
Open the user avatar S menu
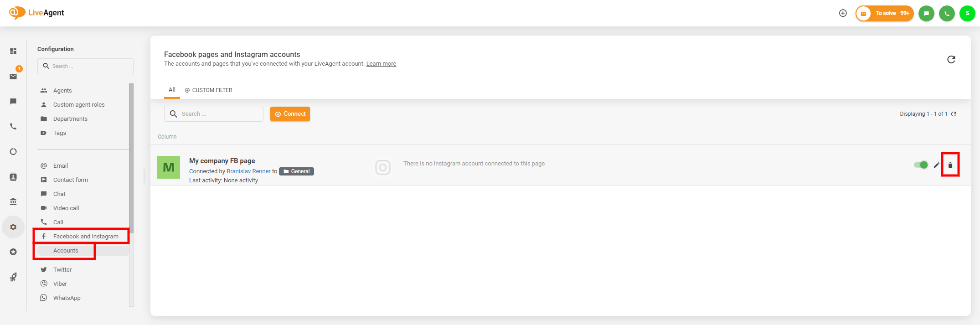pyautogui.click(x=967, y=13)
